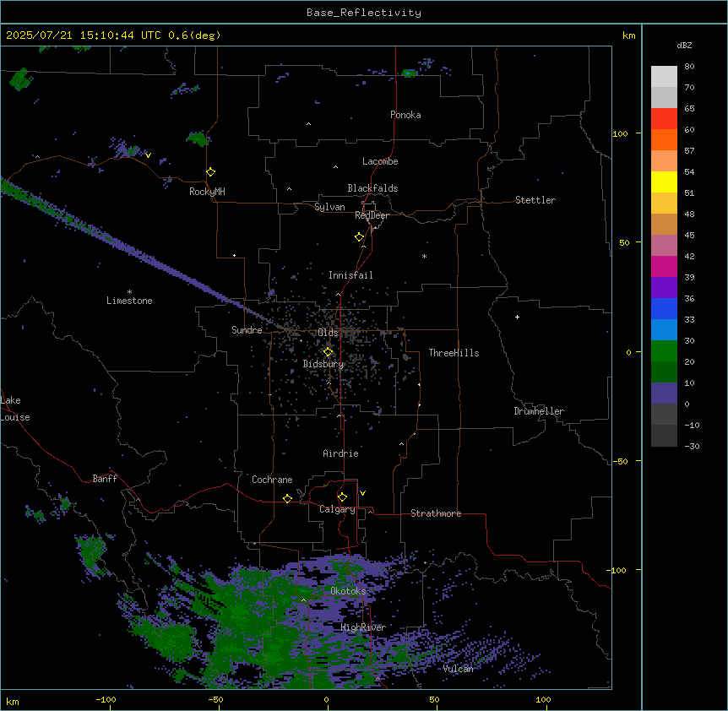Image resolution: width=728 pixels, height=711 pixels.
Task: Click the Stettler label
Action: [x=535, y=200]
